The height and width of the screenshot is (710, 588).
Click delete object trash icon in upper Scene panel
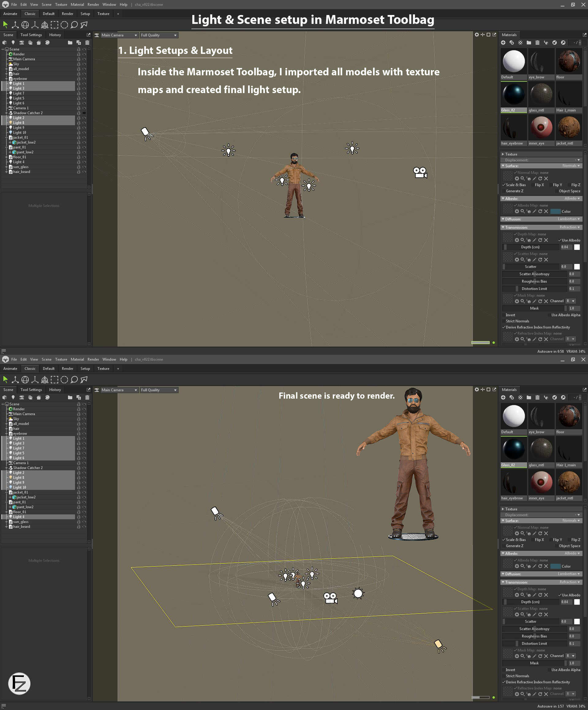(x=87, y=43)
